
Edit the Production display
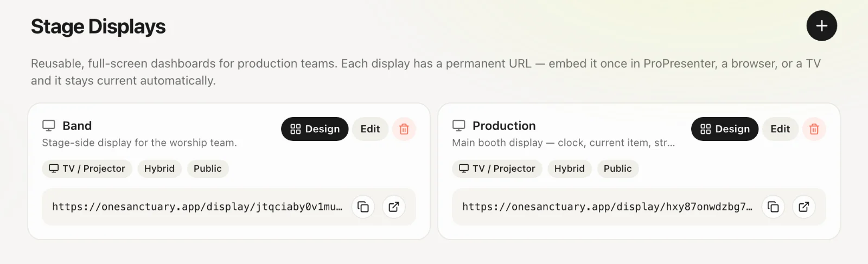[x=780, y=129]
